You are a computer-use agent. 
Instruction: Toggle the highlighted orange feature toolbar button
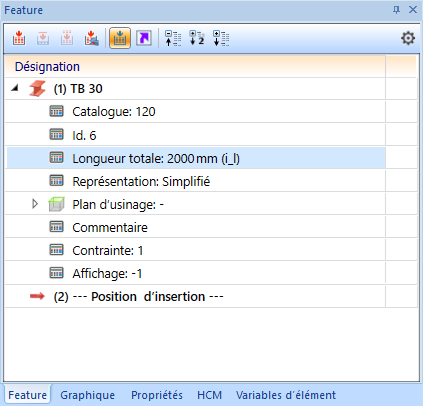(x=120, y=38)
